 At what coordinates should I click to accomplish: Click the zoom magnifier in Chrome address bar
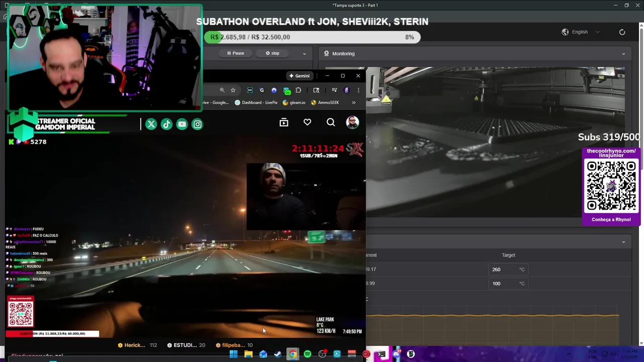222,90
